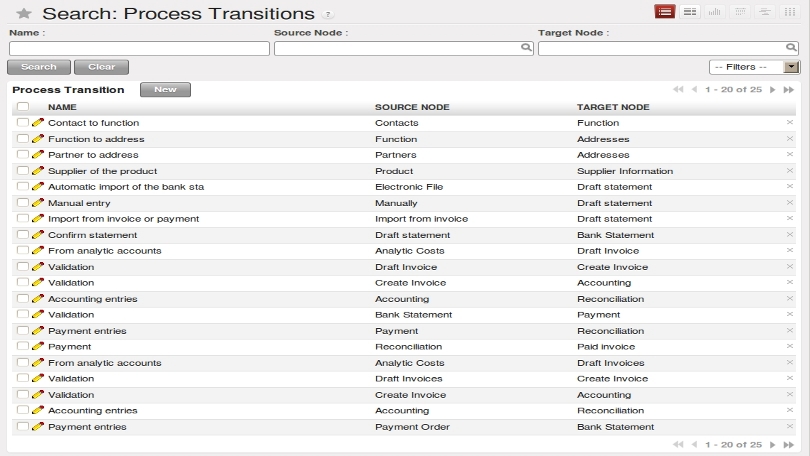Mark this search page with the star icon
The width and height of the screenshot is (810, 456).
pos(24,13)
